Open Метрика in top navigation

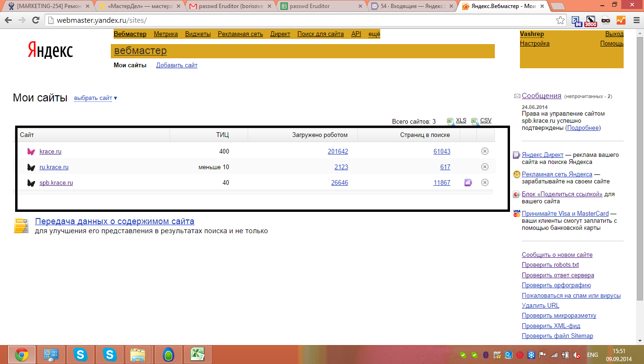click(166, 34)
